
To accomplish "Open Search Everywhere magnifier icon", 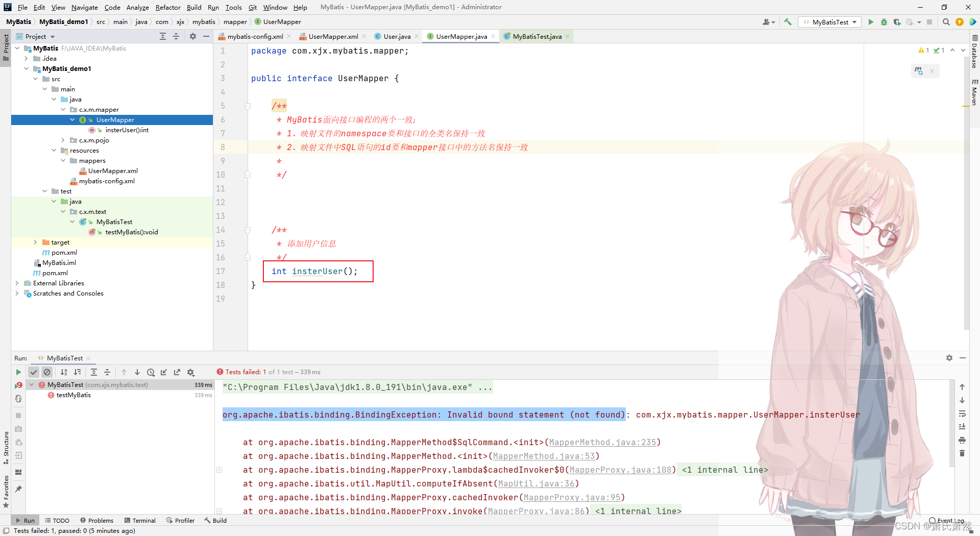I will [946, 22].
